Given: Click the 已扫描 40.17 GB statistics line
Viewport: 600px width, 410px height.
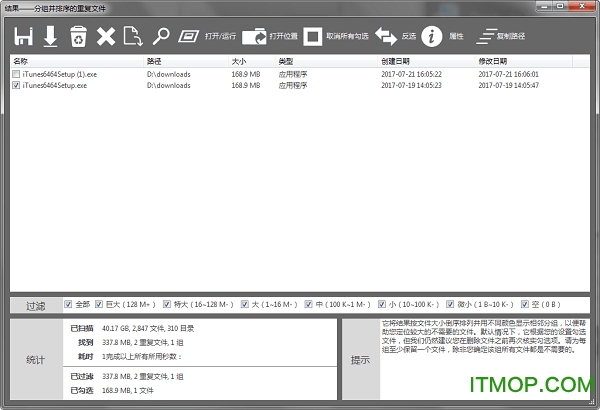Looking at the screenshot, I should [132, 328].
